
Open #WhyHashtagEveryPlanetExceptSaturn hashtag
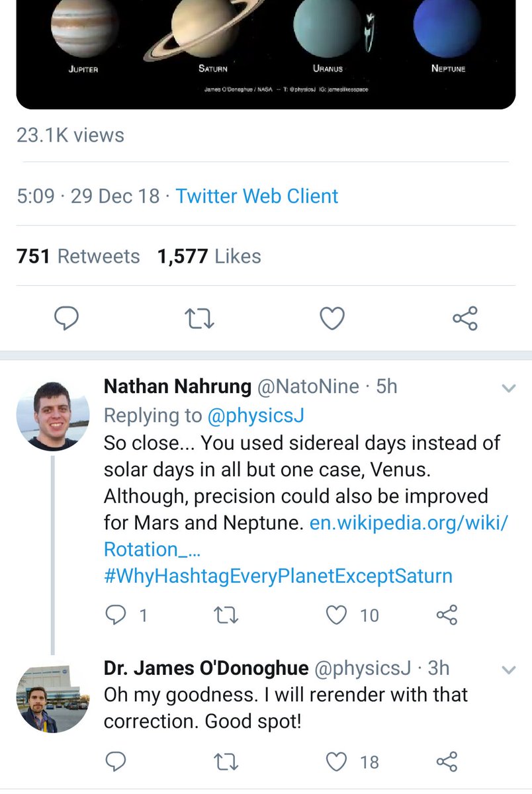(x=278, y=576)
